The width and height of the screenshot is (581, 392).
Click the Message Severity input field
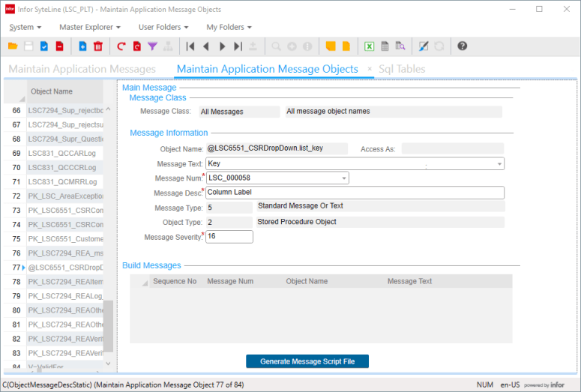point(229,236)
